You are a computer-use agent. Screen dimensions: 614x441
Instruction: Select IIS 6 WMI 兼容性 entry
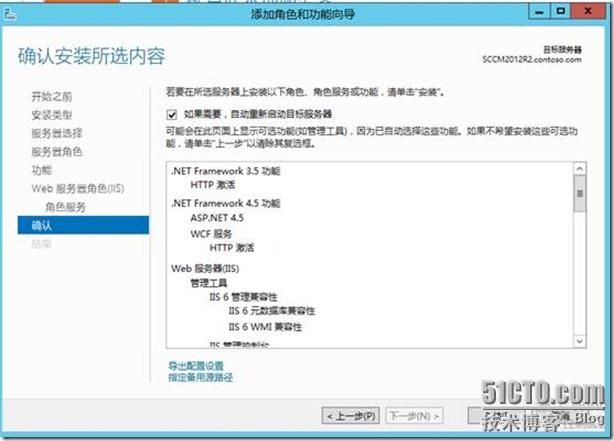(265, 327)
